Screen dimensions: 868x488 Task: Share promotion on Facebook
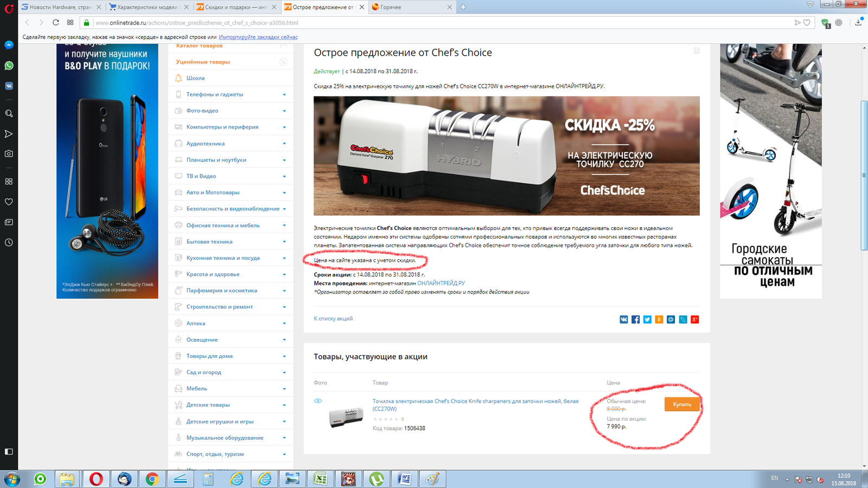[635, 319]
